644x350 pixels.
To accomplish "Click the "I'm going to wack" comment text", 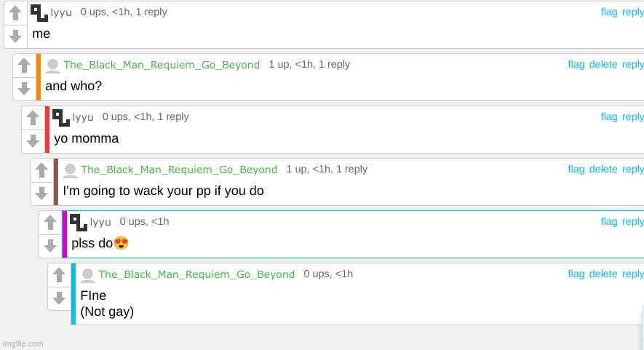I will pos(163,191).
